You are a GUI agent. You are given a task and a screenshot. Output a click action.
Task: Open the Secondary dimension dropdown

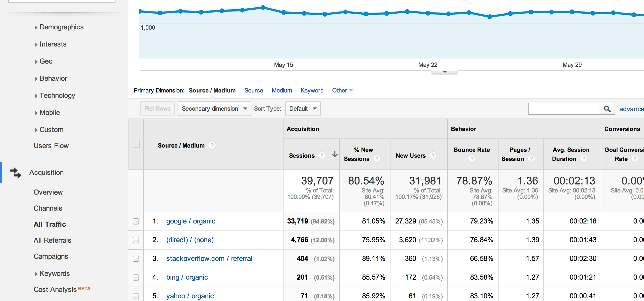point(214,109)
